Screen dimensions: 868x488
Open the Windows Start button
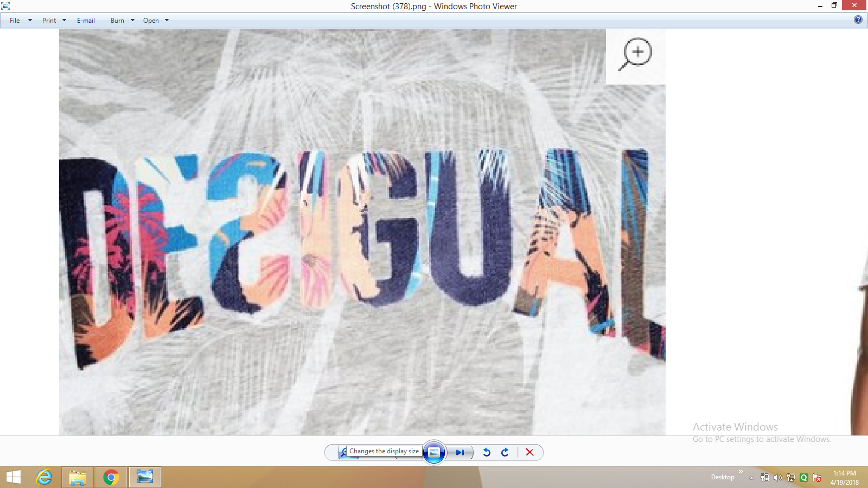click(x=14, y=477)
